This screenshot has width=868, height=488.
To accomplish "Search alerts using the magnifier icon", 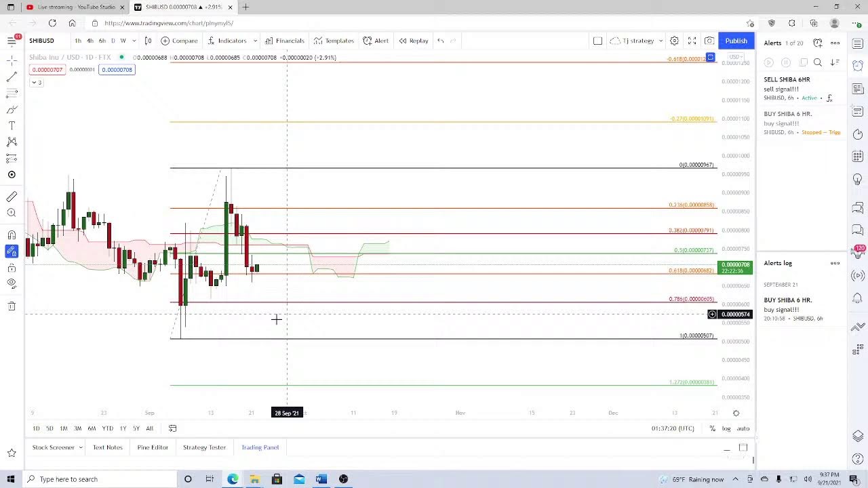I will [818, 62].
